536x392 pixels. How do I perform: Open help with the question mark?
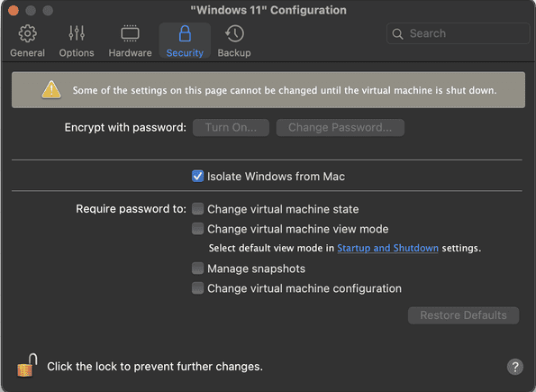point(514,367)
